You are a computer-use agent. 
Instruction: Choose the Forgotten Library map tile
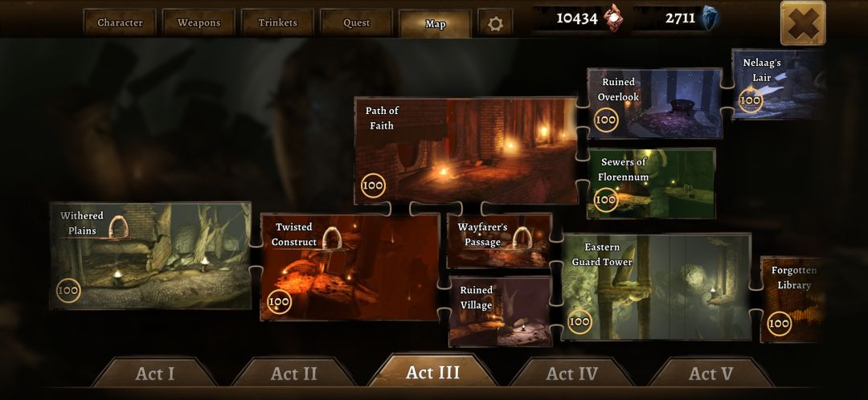tap(792, 300)
